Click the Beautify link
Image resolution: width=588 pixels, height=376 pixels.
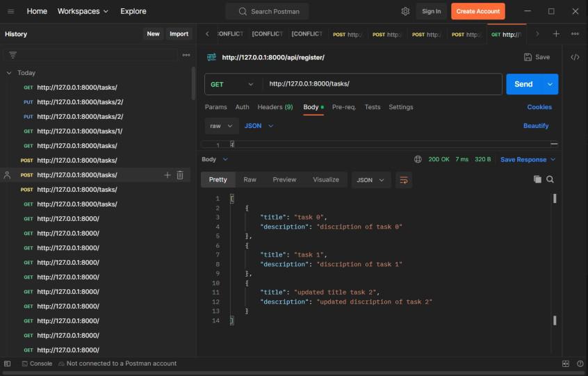(536, 126)
